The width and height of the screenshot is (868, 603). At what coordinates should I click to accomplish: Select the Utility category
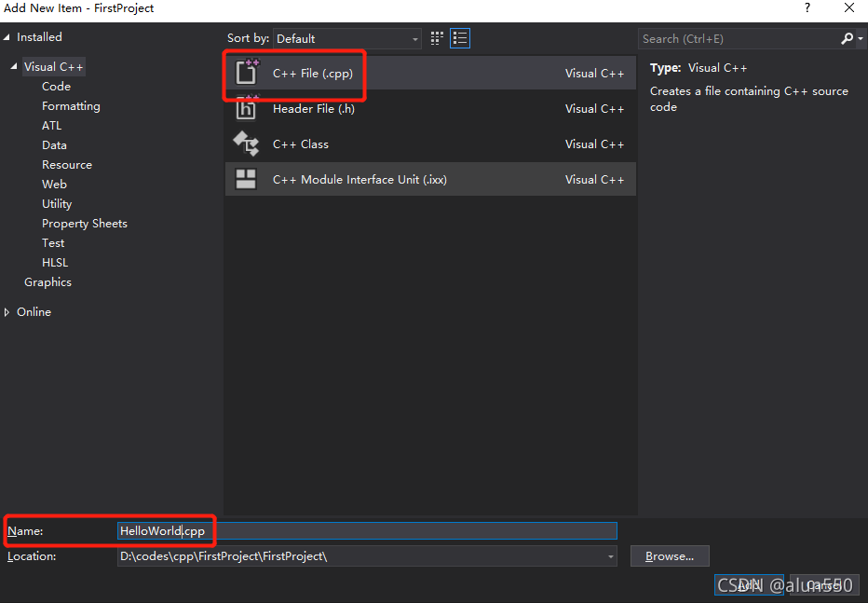tap(57, 204)
